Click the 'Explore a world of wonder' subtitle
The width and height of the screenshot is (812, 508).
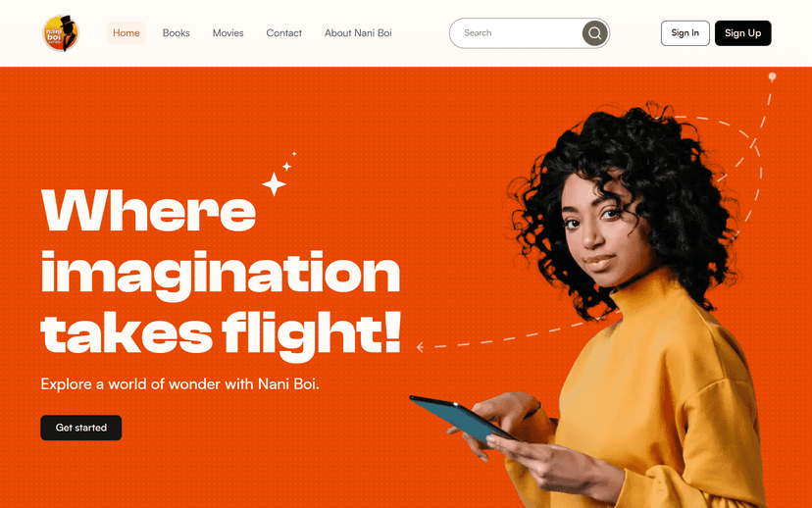click(180, 384)
